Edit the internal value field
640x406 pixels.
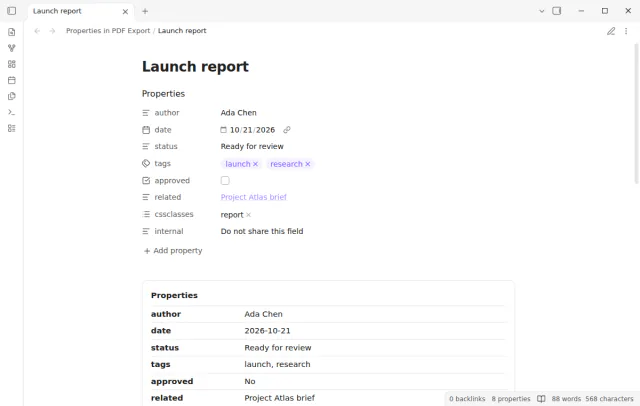[x=262, y=231]
